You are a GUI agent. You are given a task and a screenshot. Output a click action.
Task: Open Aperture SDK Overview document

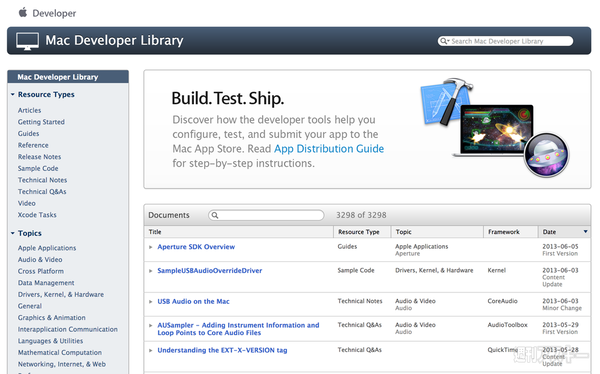(196, 247)
